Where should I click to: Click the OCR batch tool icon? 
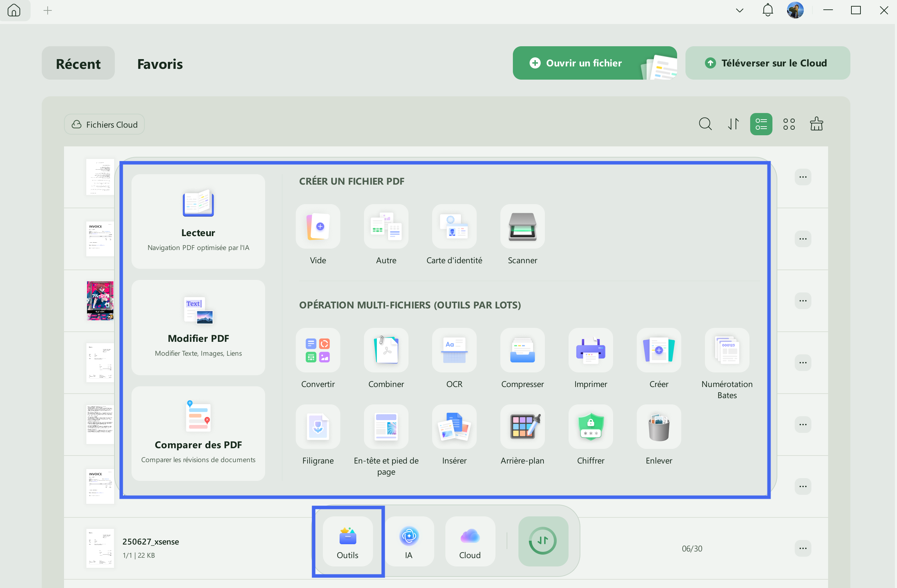click(454, 350)
